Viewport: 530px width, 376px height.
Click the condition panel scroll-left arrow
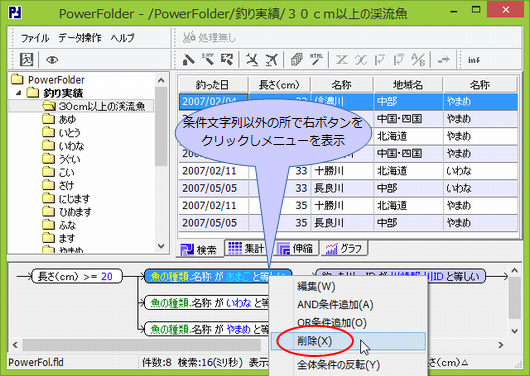15,345
